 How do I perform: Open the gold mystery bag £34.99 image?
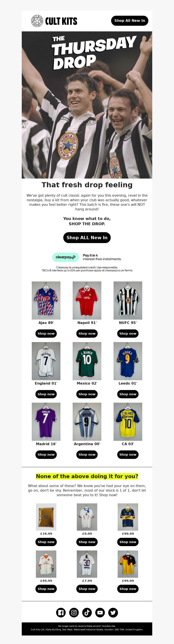46,517
